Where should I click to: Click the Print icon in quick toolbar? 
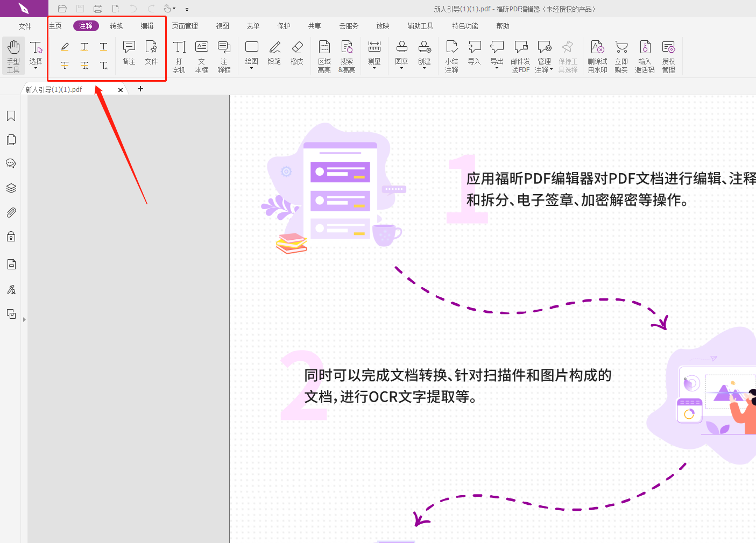[98, 9]
